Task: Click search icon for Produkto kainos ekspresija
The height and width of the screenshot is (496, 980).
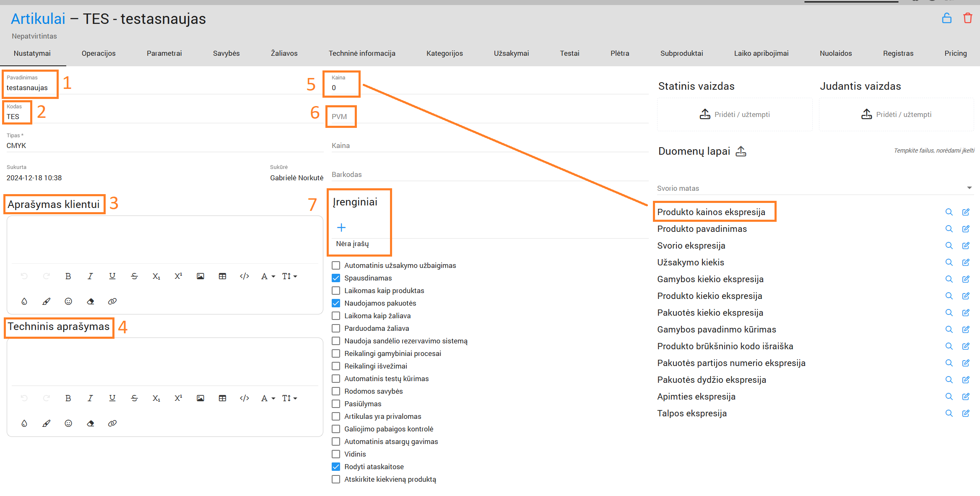Action: tap(949, 212)
